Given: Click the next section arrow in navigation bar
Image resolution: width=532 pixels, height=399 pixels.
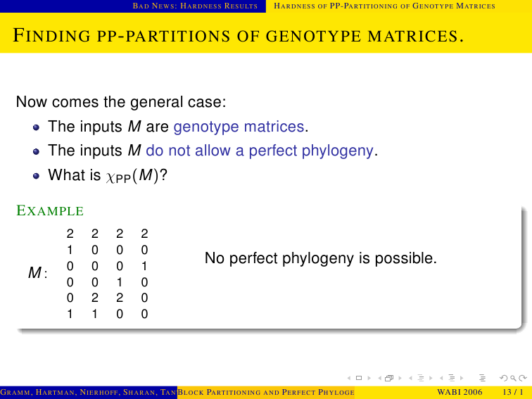Looking at the screenshot, I should (462, 378).
